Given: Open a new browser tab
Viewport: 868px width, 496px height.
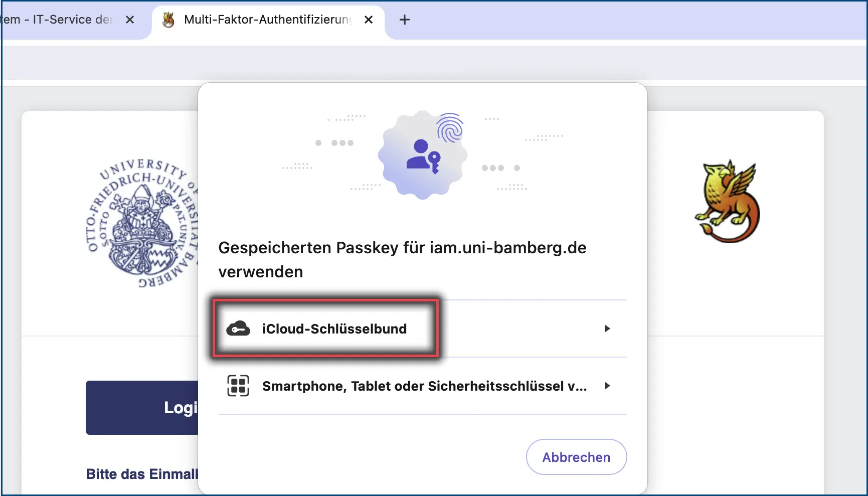Looking at the screenshot, I should (404, 20).
